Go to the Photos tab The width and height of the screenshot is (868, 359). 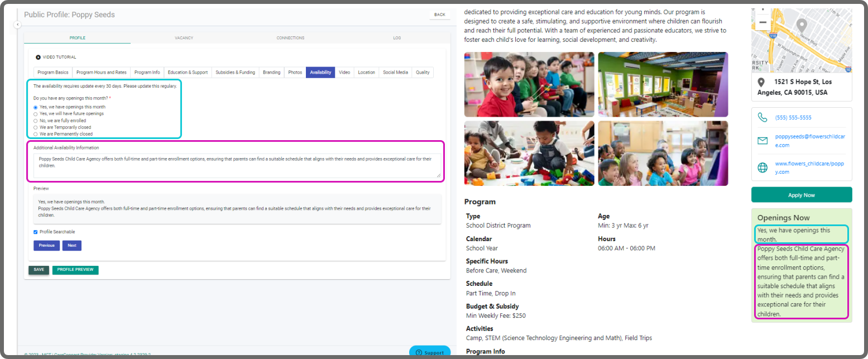(x=295, y=73)
